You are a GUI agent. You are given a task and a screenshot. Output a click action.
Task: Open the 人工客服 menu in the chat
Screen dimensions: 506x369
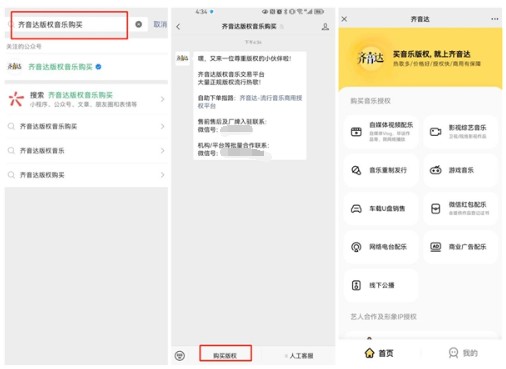pyautogui.click(x=299, y=356)
